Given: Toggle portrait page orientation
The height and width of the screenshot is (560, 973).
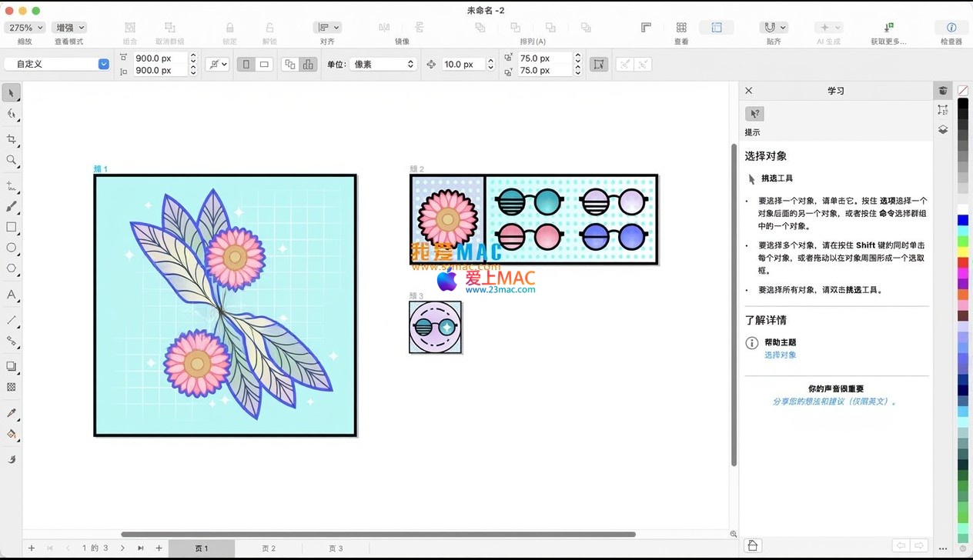Looking at the screenshot, I should [x=246, y=65].
